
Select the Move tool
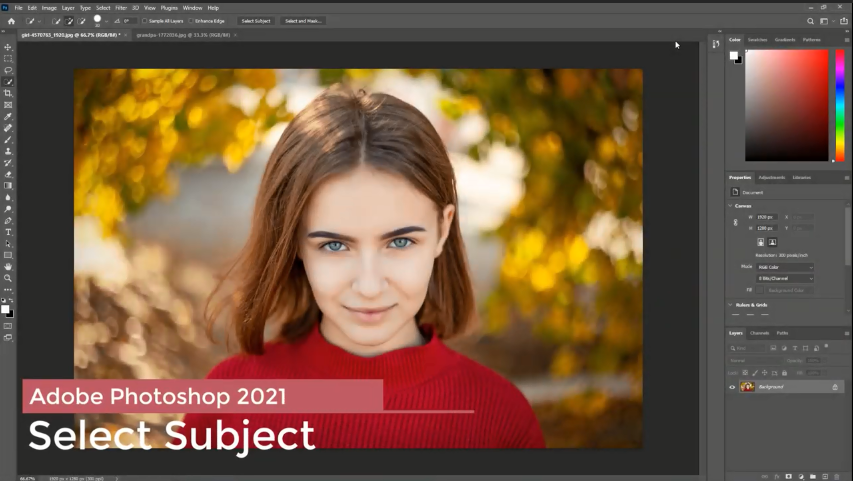point(8,47)
